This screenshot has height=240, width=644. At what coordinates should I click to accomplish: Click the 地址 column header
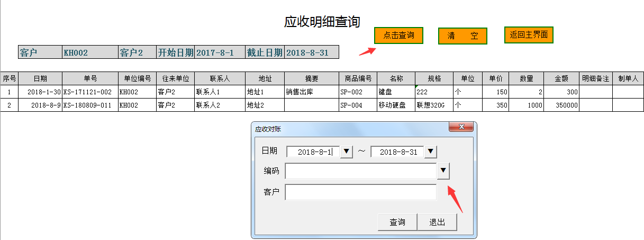pyautogui.click(x=265, y=78)
